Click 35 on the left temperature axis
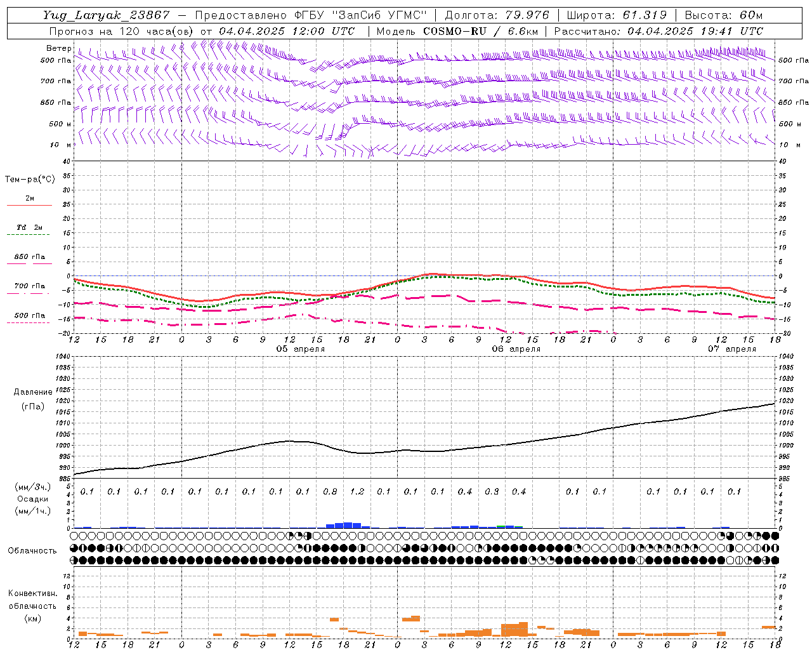 (x=66, y=176)
